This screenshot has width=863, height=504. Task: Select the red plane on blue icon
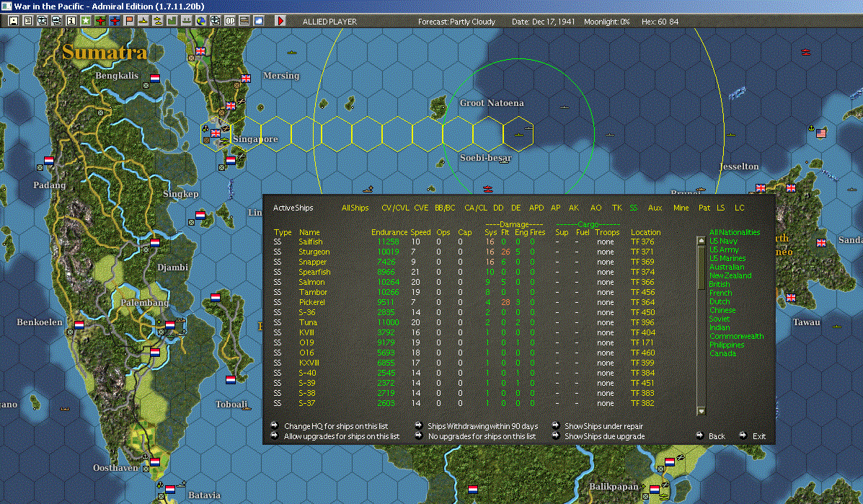[x=115, y=21]
